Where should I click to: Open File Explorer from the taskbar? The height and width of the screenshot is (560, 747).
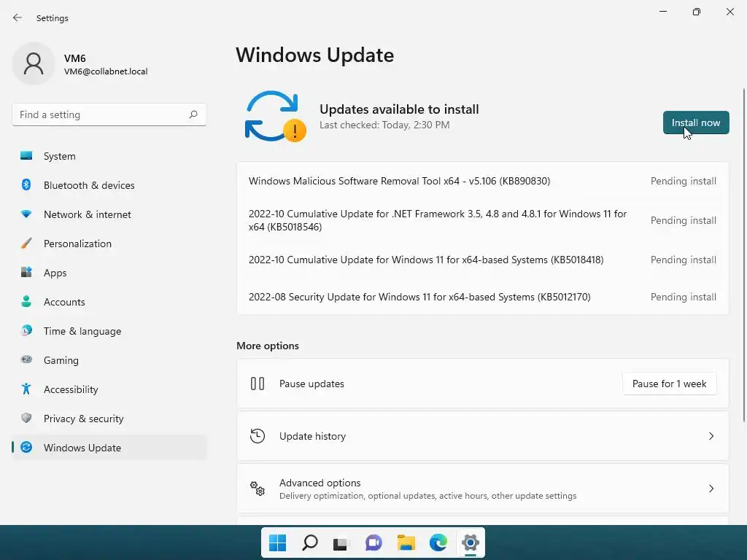pyautogui.click(x=406, y=542)
